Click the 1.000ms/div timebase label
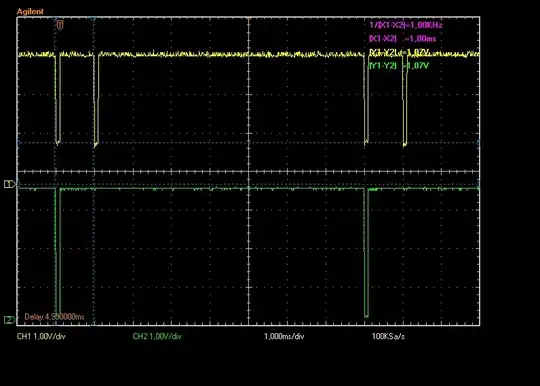 [x=284, y=336]
